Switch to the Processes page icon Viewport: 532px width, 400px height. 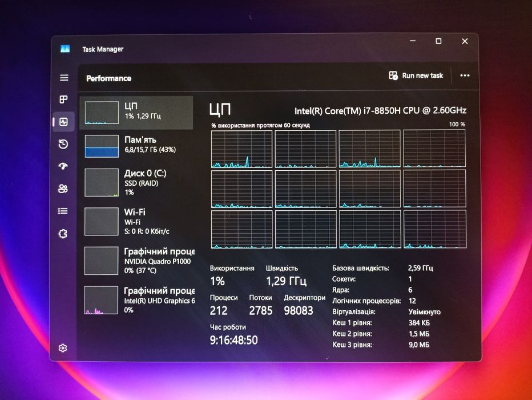(x=63, y=99)
